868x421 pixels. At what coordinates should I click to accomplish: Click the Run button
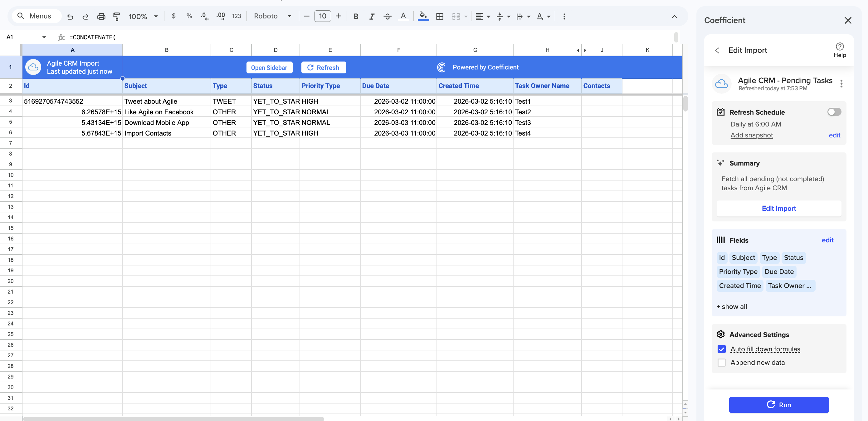(779, 404)
